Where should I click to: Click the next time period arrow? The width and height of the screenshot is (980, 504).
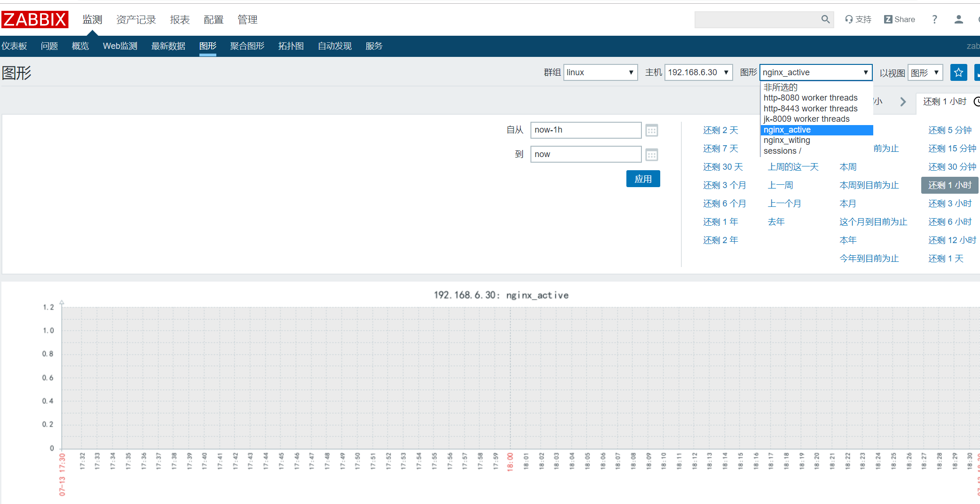tap(903, 102)
